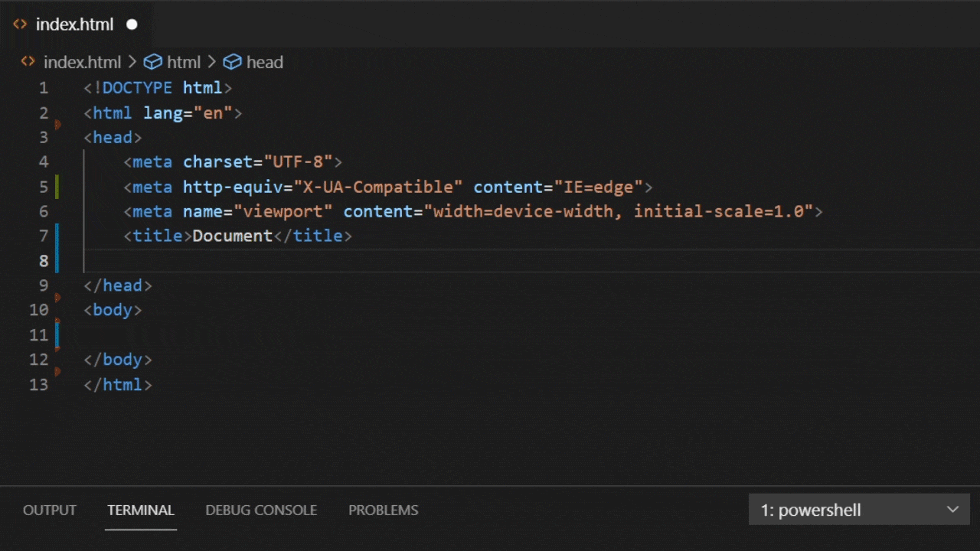Click line number 5 in the gutter
The height and width of the screenshot is (551, 980).
(x=43, y=187)
